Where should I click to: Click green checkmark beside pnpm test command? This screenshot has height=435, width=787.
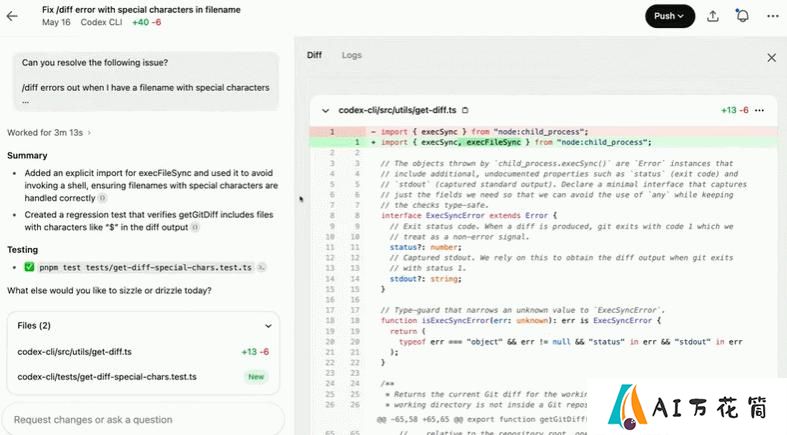click(x=29, y=267)
